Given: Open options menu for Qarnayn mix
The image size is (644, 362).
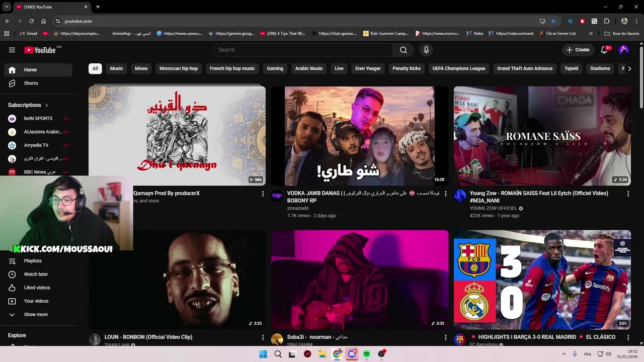Looking at the screenshot, I should [263, 194].
